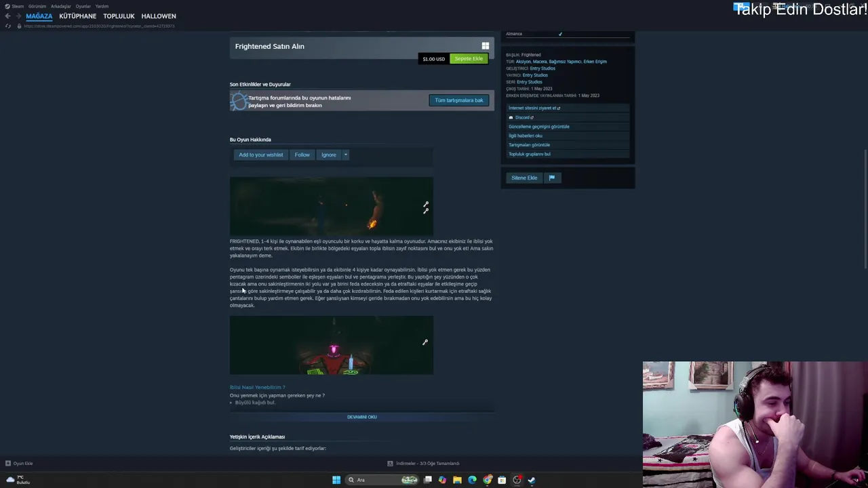This screenshot has width=868, height=488.
Task: Click İblisi Nasıl Yenebilirim heading link
Action: coord(258,387)
